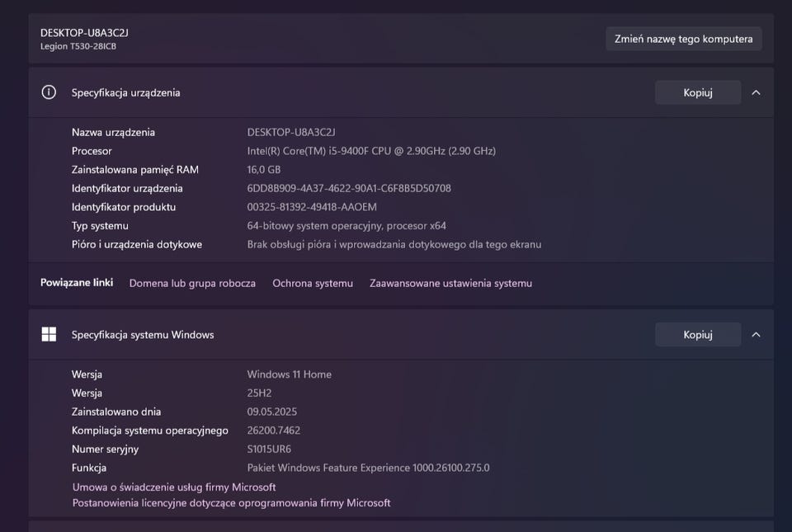Click the info icon beside Specyfikacja urządzenia
The image size is (792, 532).
tap(49, 92)
